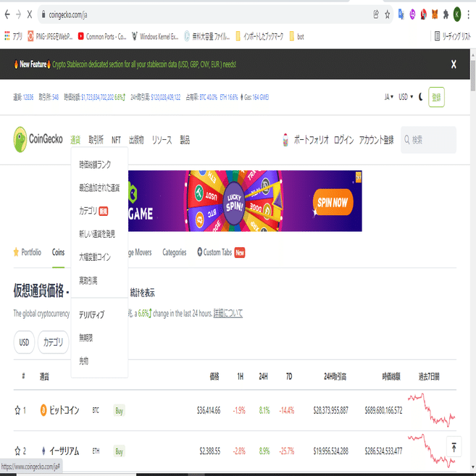Open the Categories tab
This screenshot has height=476, width=476.
175,252
